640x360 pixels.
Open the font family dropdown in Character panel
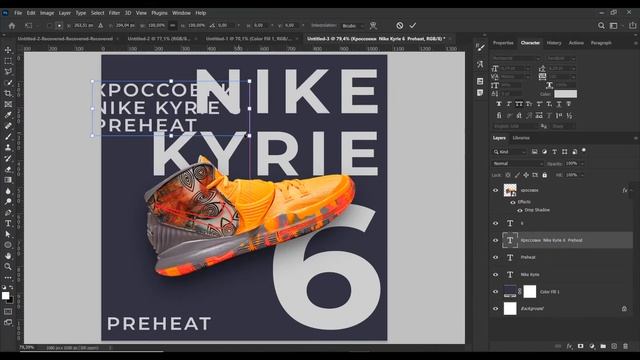pyautogui.click(x=517, y=59)
